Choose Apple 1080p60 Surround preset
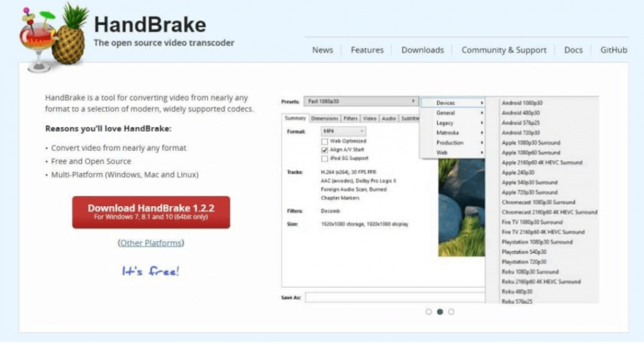This screenshot has width=644, height=345. point(531,153)
